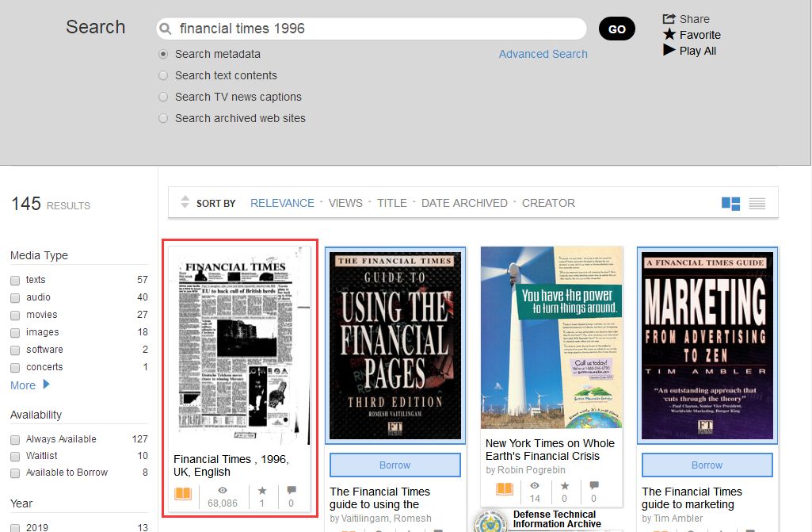This screenshot has height=532, width=812.
Task: Select Search text contents radio option
Action: [x=163, y=75]
